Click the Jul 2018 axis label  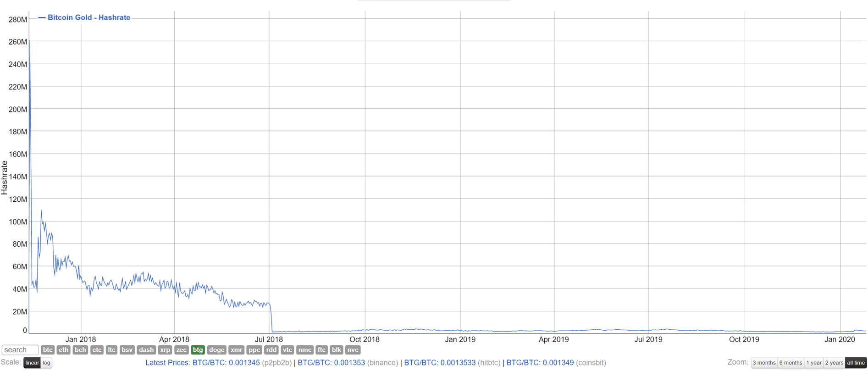click(269, 339)
